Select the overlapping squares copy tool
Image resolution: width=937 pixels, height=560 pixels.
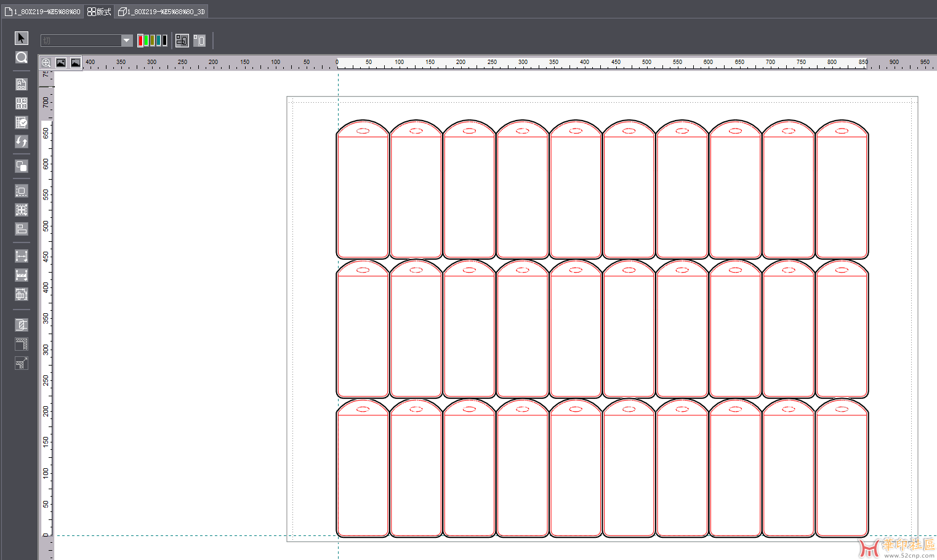coord(22,166)
